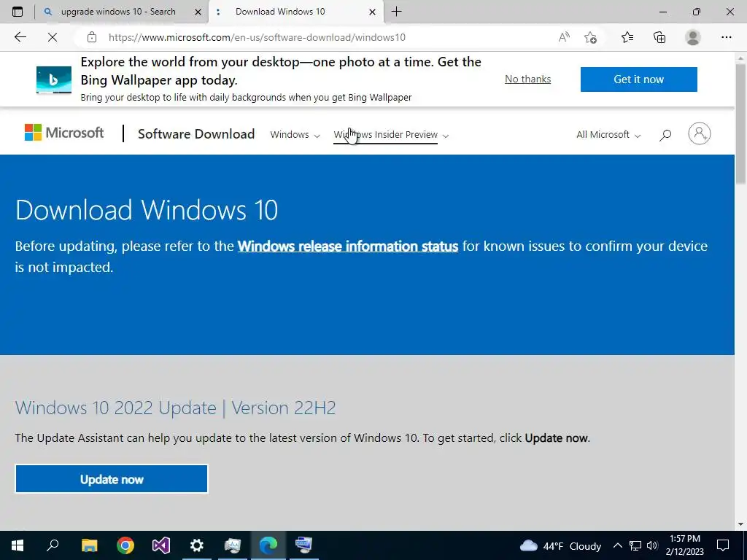
Task: Open Edge Settings and more menu
Action: point(726,37)
